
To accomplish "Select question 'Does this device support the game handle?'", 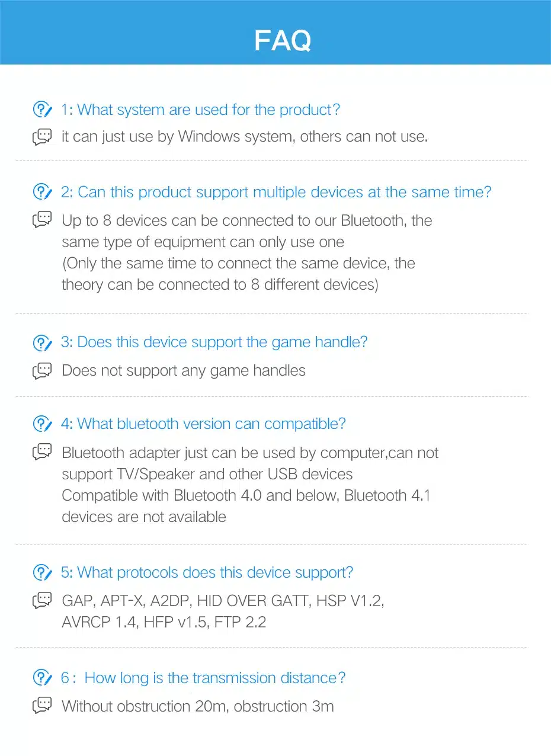I will 214,342.
